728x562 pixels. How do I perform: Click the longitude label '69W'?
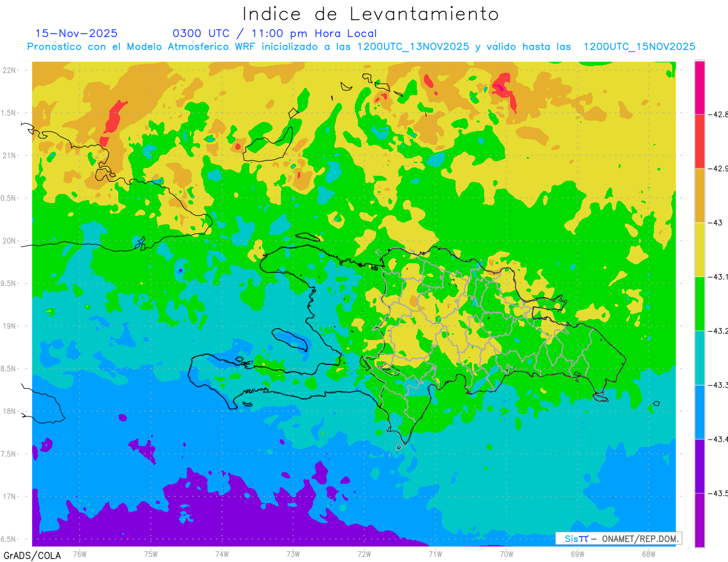click(x=577, y=553)
